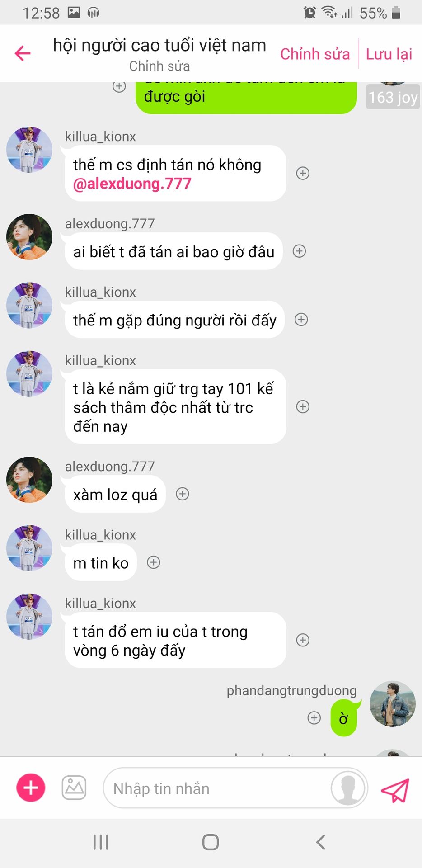Viewport: 422px width, 868px height.
Task: Tap plus icon beside green "ờ" bubble
Action: [314, 717]
